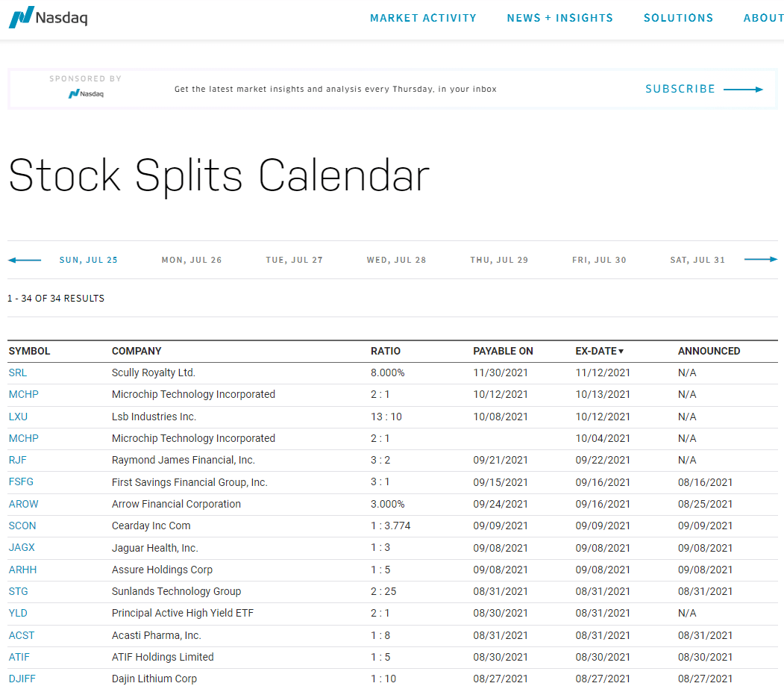Open Market Activity menu
This screenshot has height=689, width=784.
click(x=423, y=18)
